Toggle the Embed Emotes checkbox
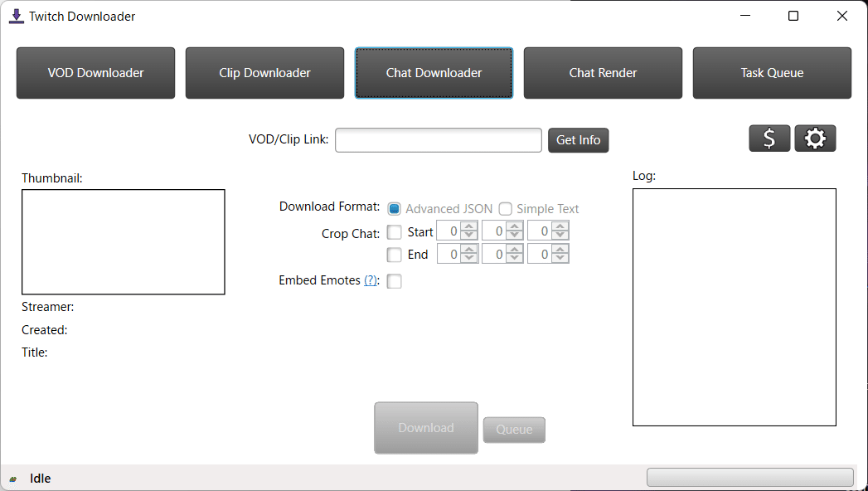The width and height of the screenshot is (868, 491). coord(394,281)
